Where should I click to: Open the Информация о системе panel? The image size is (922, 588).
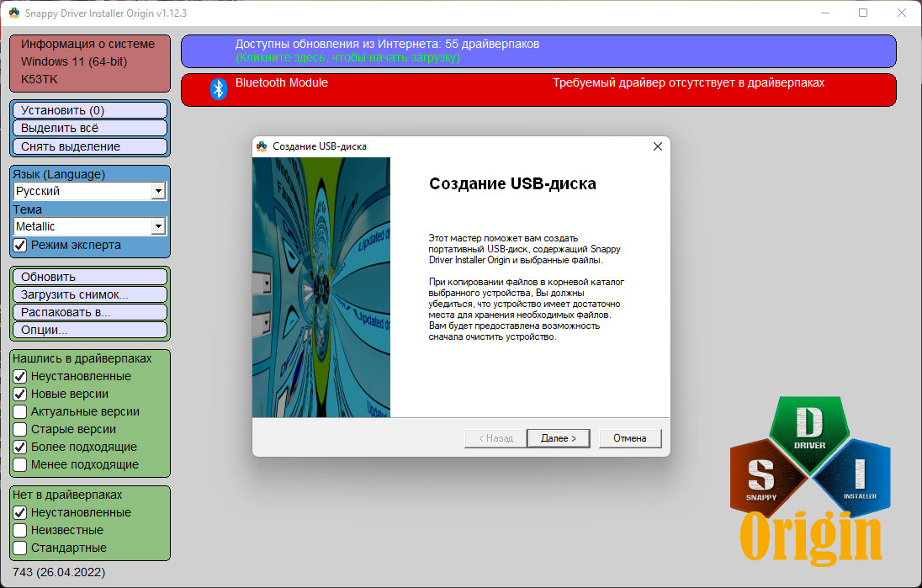[x=90, y=63]
